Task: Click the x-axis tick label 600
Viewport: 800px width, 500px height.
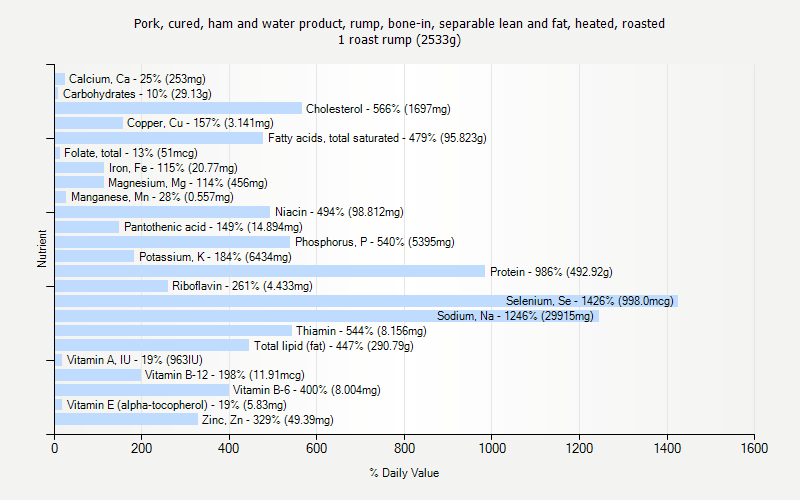Action: coord(316,448)
